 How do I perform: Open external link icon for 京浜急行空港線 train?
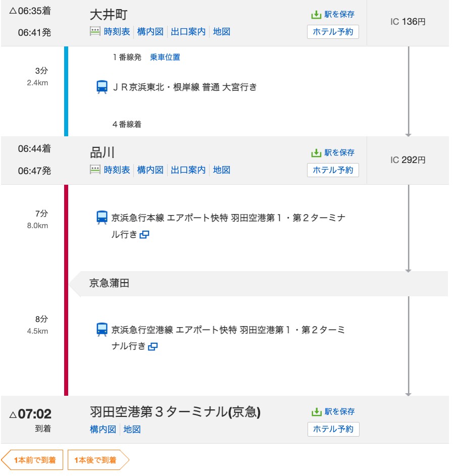coord(153,346)
